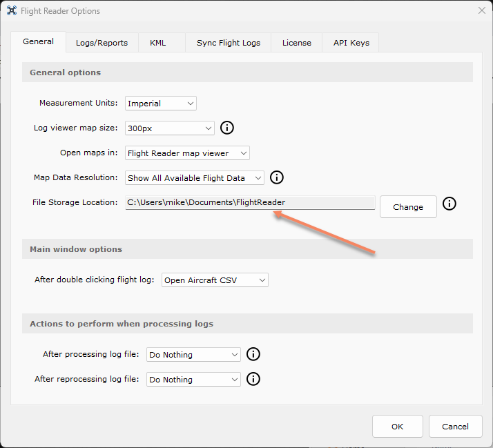Screen dimensions: 493x448
Task: Expand the Log viewer map size dropdown
Action: 170,128
